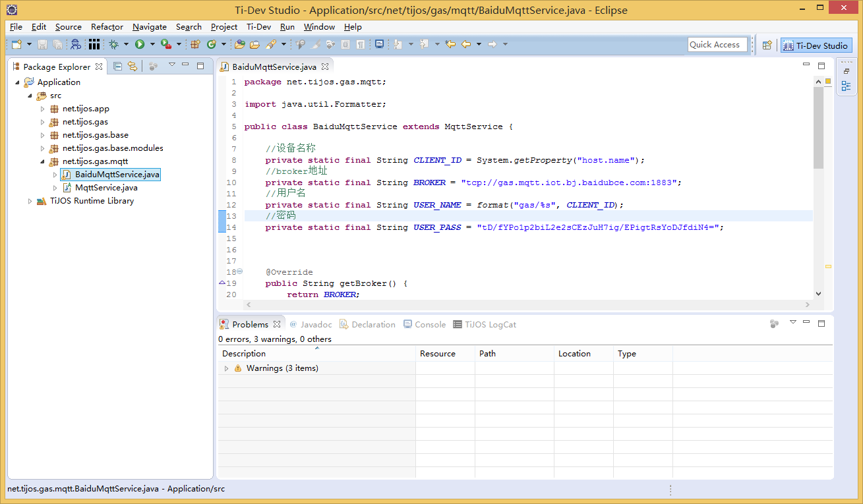Open the New file dropdown arrow
This screenshot has width=863, height=504.
click(x=30, y=44)
